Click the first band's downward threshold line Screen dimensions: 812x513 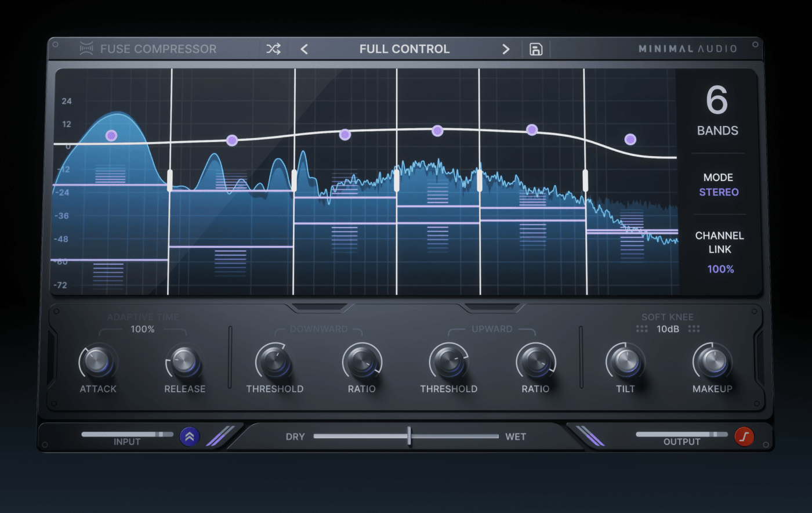(111, 185)
